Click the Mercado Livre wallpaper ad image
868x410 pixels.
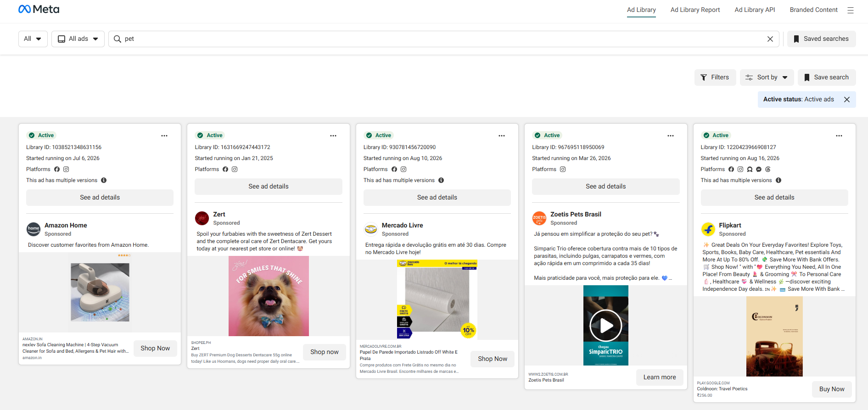coord(437,299)
